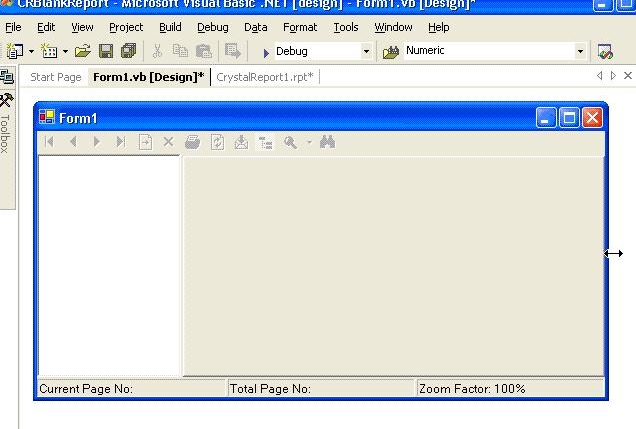Click the Refresh report icon

pos(217,142)
